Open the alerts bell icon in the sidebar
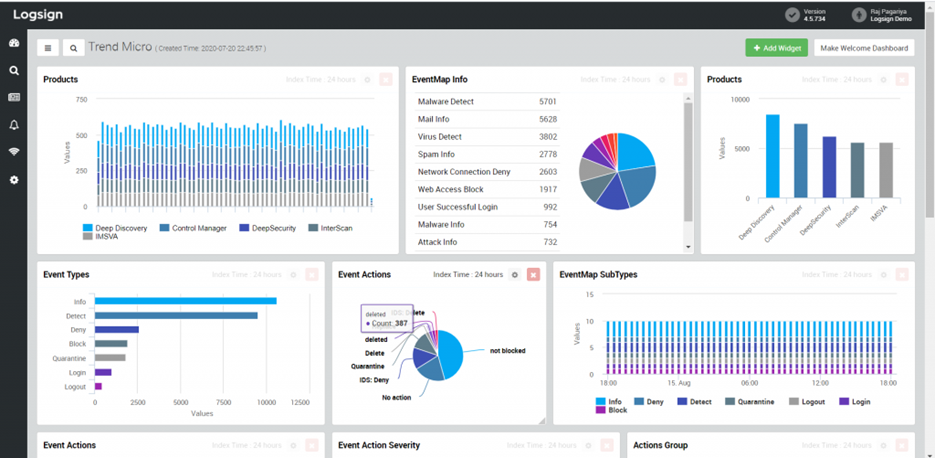 point(14,125)
